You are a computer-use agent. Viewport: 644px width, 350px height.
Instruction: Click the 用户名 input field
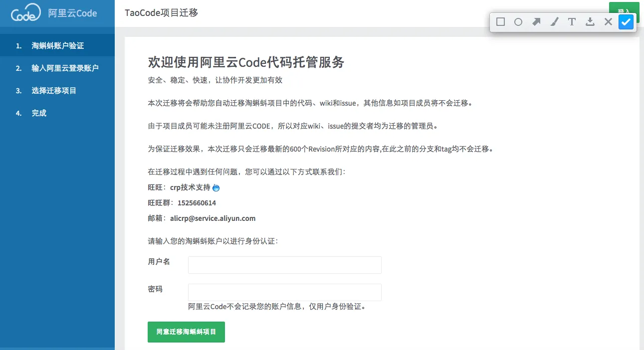coord(284,265)
